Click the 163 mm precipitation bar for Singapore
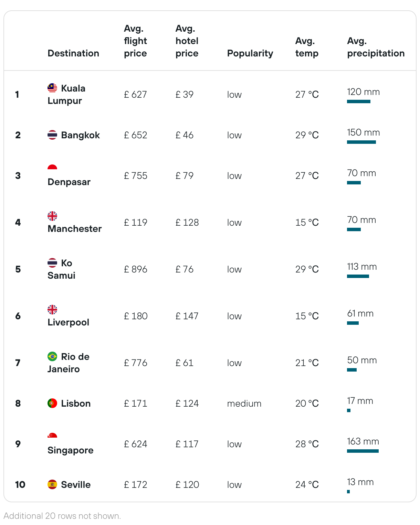 [363, 451]
